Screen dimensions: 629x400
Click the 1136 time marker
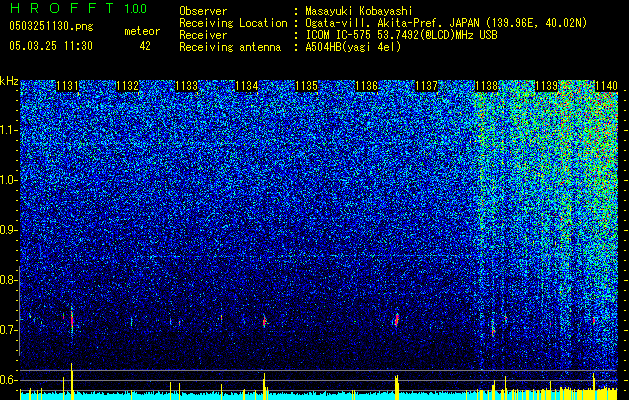367,86
